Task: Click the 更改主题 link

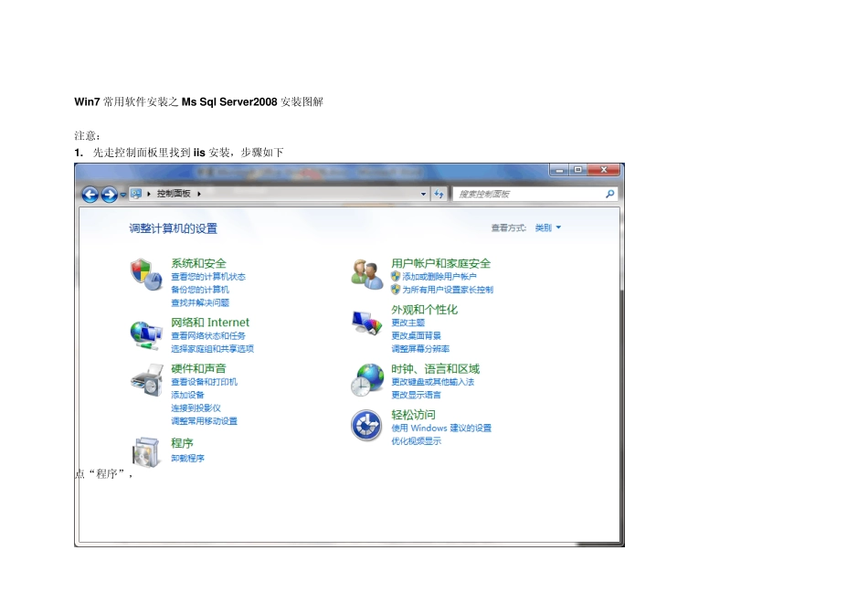Action: (x=408, y=323)
